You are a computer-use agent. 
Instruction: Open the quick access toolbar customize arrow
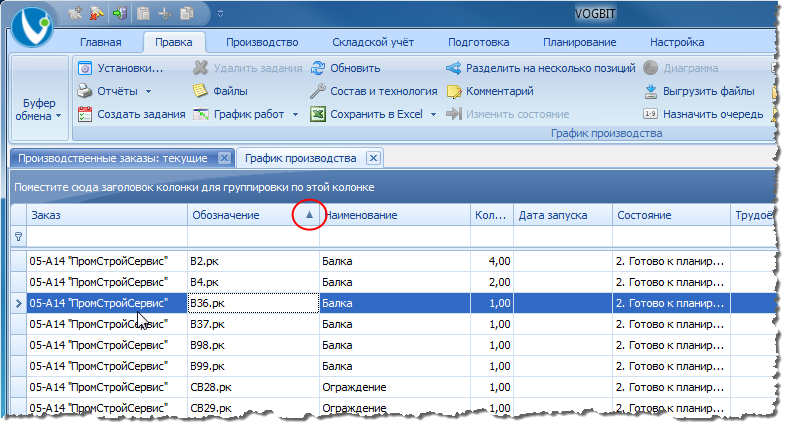[x=220, y=14]
